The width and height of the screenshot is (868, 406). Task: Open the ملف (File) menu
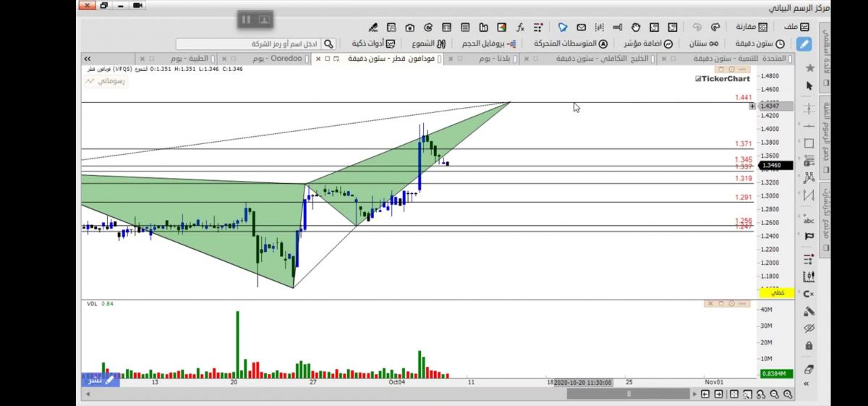(797, 27)
